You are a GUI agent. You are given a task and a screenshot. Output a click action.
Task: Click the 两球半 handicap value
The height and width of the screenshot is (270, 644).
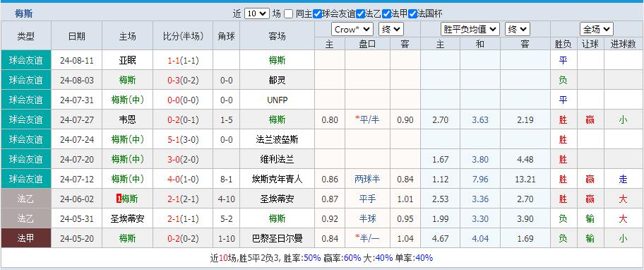tap(368, 179)
